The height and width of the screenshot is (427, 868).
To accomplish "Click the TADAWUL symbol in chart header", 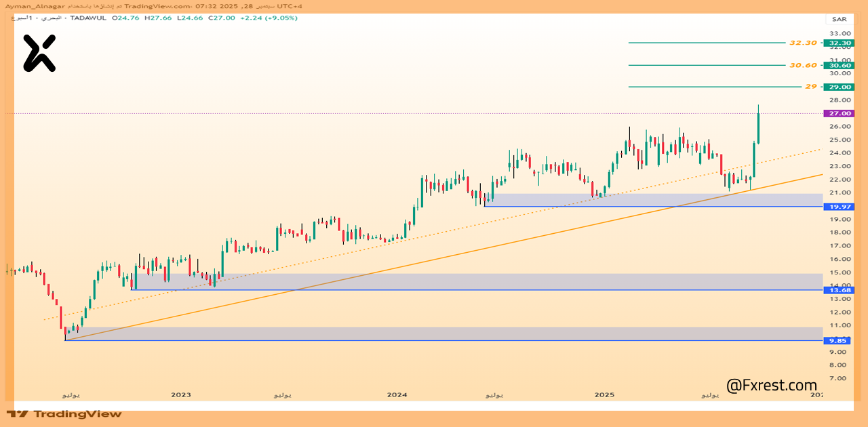I will pos(89,18).
